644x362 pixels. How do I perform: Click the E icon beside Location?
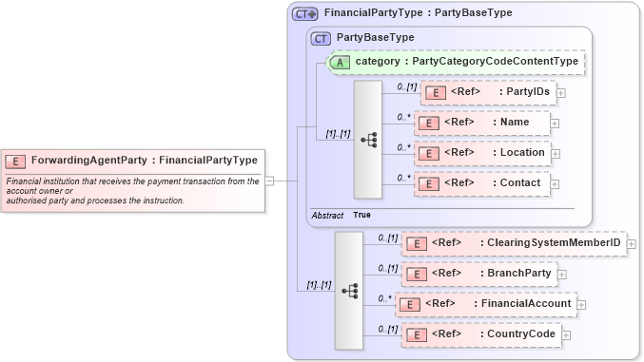[x=429, y=154]
